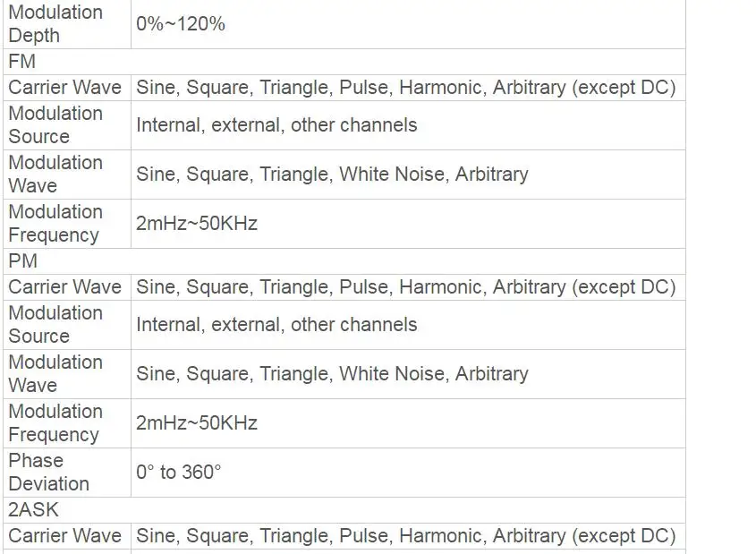This screenshot has height=554, width=756.
Task: Select FM section's Internal, external, other channels text
Action: pyautogui.click(x=276, y=125)
